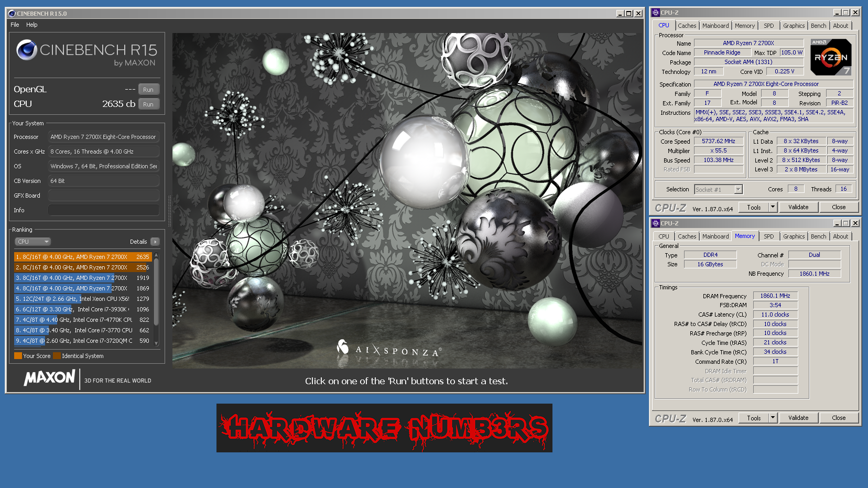Open About tab in top CPU-Z window

[x=840, y=26]
